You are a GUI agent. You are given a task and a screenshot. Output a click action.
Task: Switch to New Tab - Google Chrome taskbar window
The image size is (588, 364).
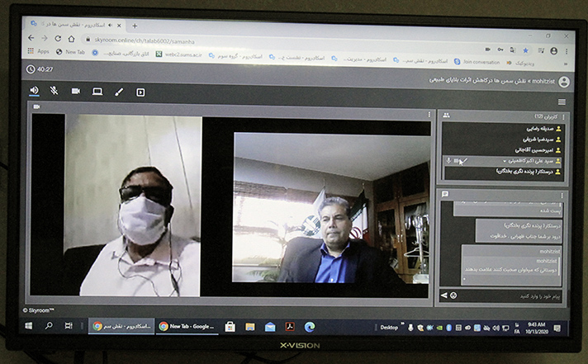tap(187, 327)
